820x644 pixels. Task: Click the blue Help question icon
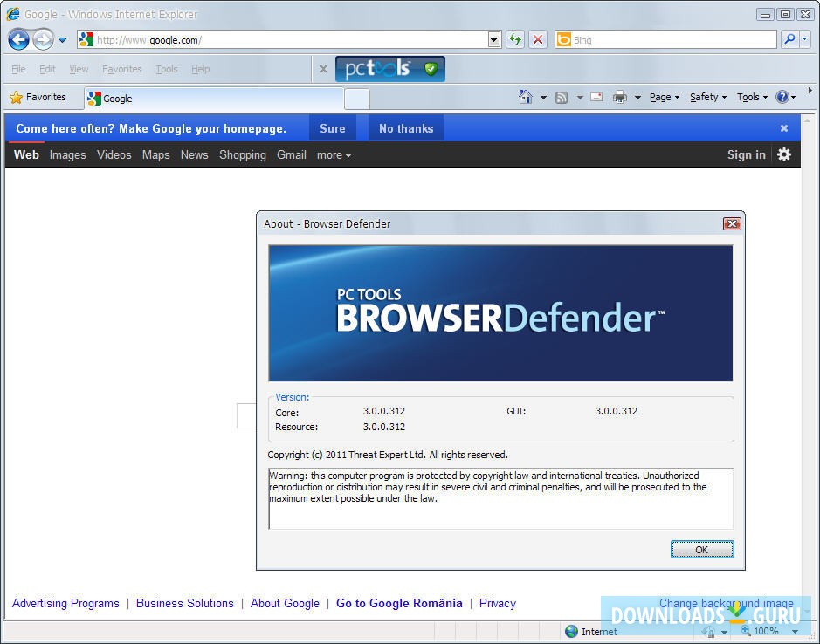pyautogui.click(x=782, y=97)
